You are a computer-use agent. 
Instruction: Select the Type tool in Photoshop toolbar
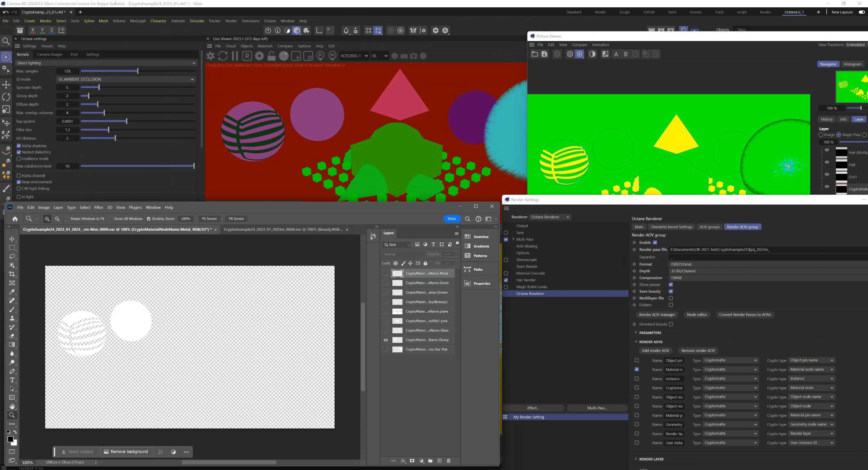(12, 380)
